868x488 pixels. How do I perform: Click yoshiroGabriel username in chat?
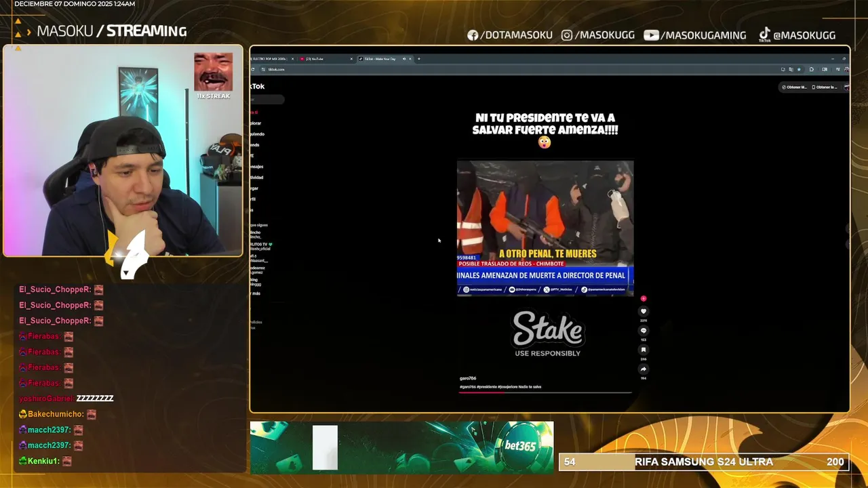[46, 399]
